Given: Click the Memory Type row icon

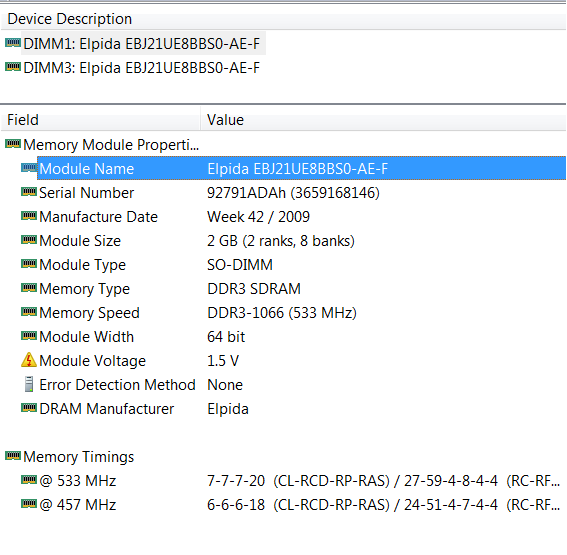Looking at the screenshot, I should tap(29, 288).
